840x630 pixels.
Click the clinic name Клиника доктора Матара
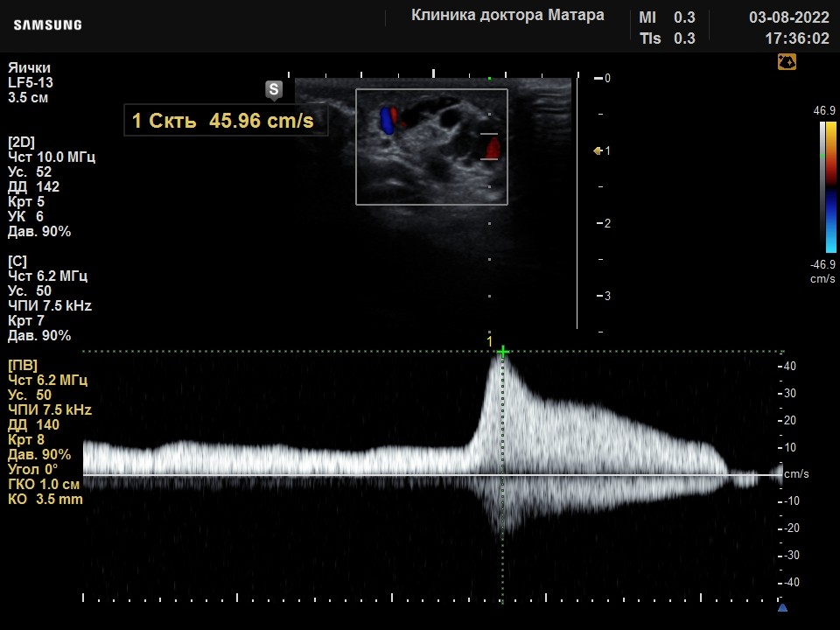pos(507,16)
